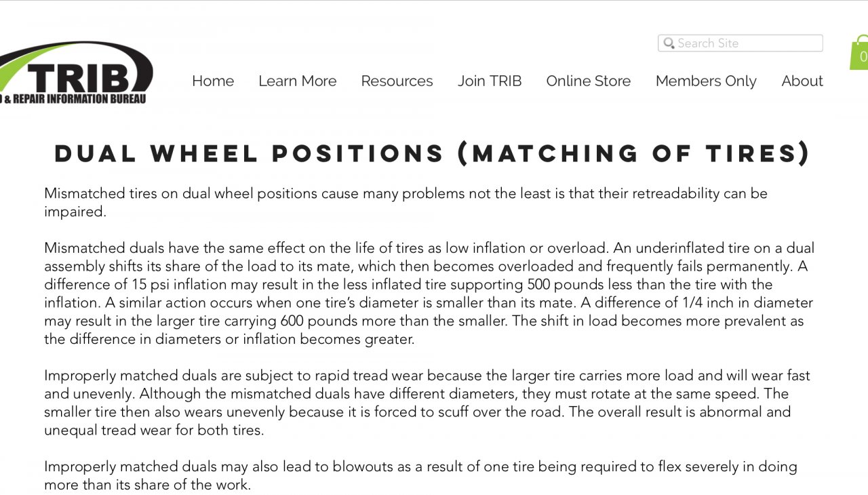This screenshot has width=868, height=495.
Task: Focus the Search Site input field
Action: pyautogui.click(x=741, y=43)
